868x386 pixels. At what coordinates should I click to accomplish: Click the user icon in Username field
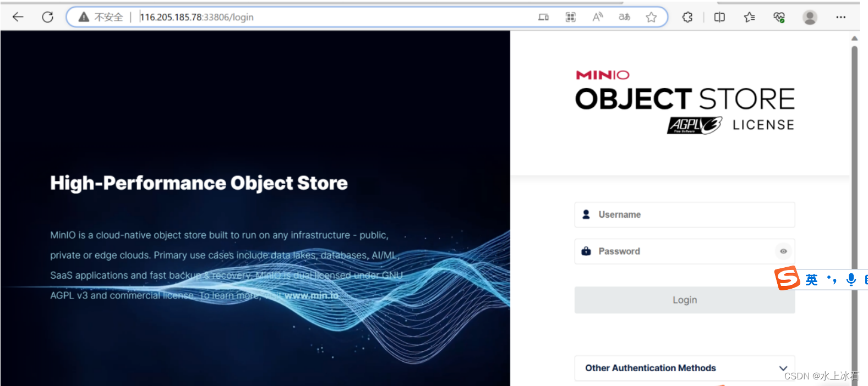[x=586, y=214]
